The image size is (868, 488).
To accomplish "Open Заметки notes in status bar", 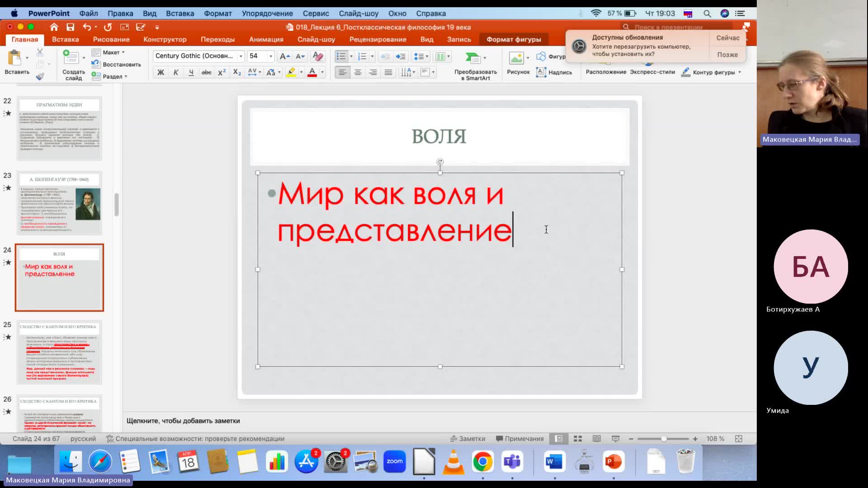I will (x=467, y=439).
